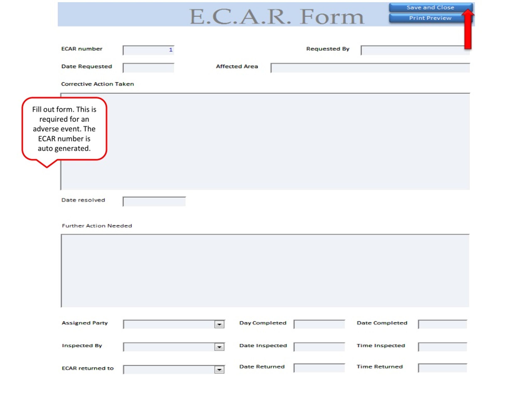Click the Date Completed field
532x399 pixels.
click(442, 324)
